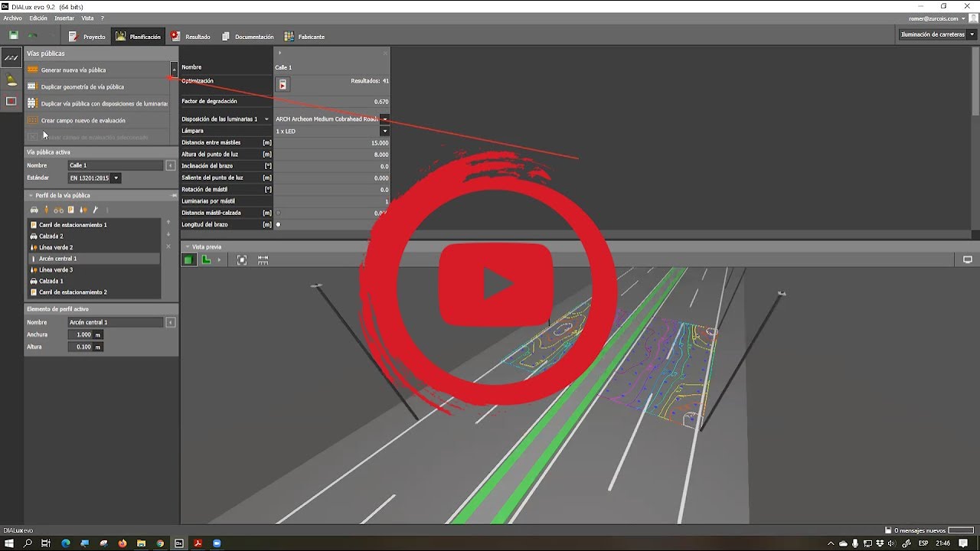Image resolution: width=980 pixels, height=551 pixels.
Task: Add a parking lane with the P icon
Action: [x=70, y=210]
